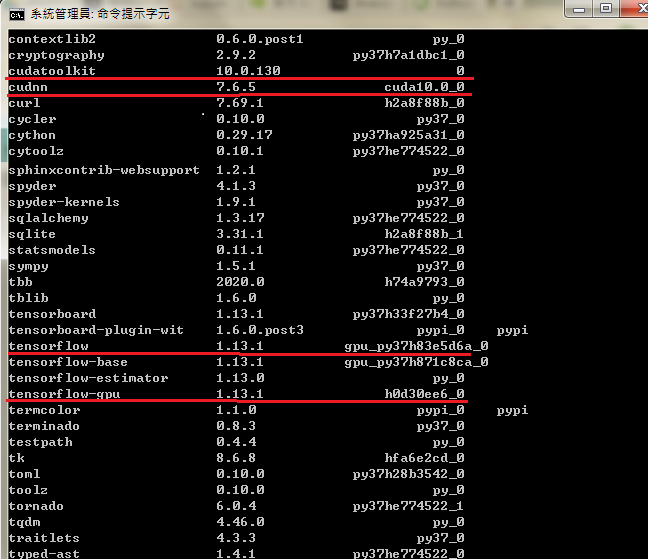Click contextlib2 version 0.6.0.post1
Screen dimensions: 648x559
click(x=260, y=39)
